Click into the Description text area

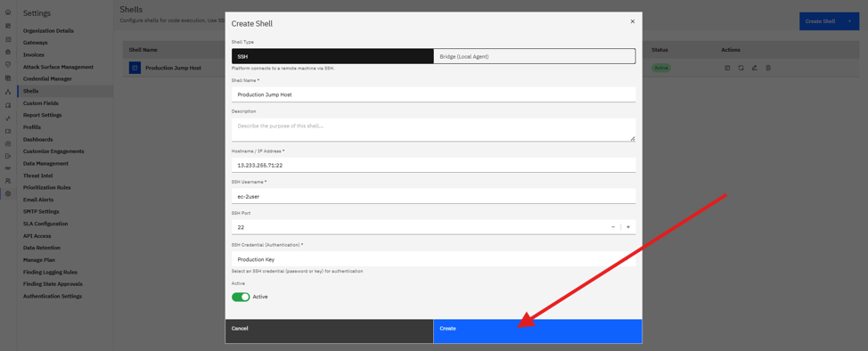[433, 129]
